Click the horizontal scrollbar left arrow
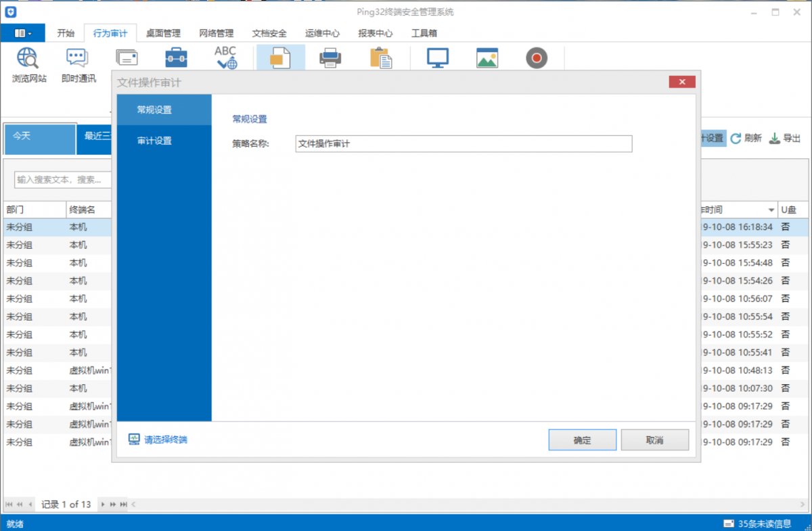Screen dimensions: 812x531 (x=133, y=505)
